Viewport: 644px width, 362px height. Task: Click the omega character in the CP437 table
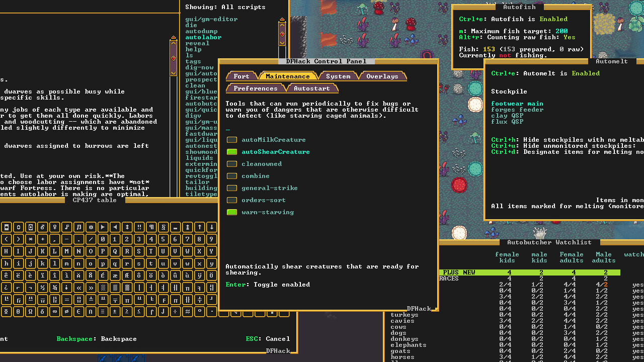tap(30, 311)
